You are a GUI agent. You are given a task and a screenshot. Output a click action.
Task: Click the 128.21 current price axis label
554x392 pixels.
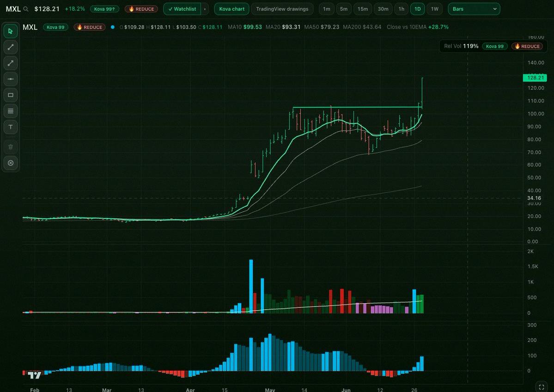535,78
